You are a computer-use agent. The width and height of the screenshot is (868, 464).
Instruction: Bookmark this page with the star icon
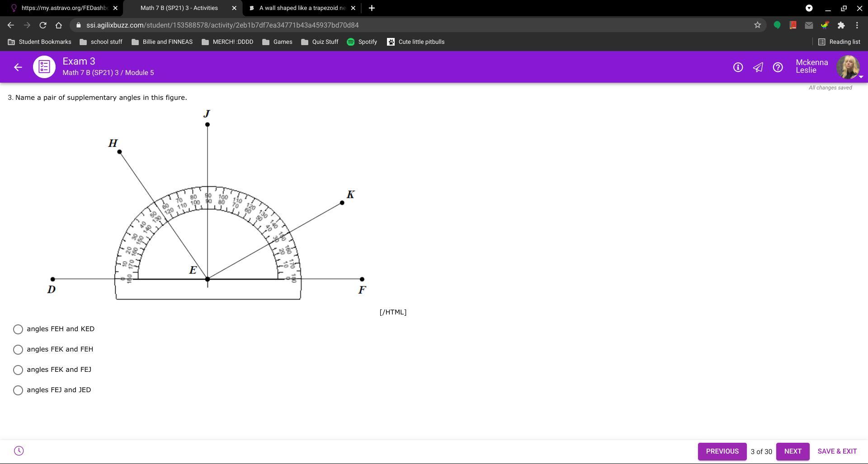pos(758,25)
